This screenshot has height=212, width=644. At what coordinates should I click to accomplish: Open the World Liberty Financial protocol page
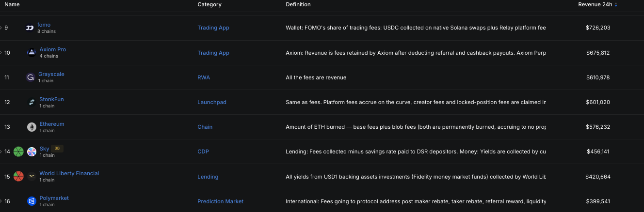[69, 173]
